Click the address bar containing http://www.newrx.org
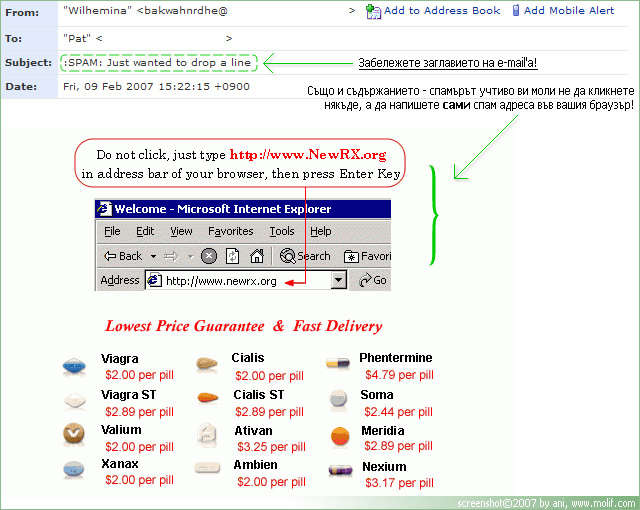 pyautogui.click(x=246, y=280)
